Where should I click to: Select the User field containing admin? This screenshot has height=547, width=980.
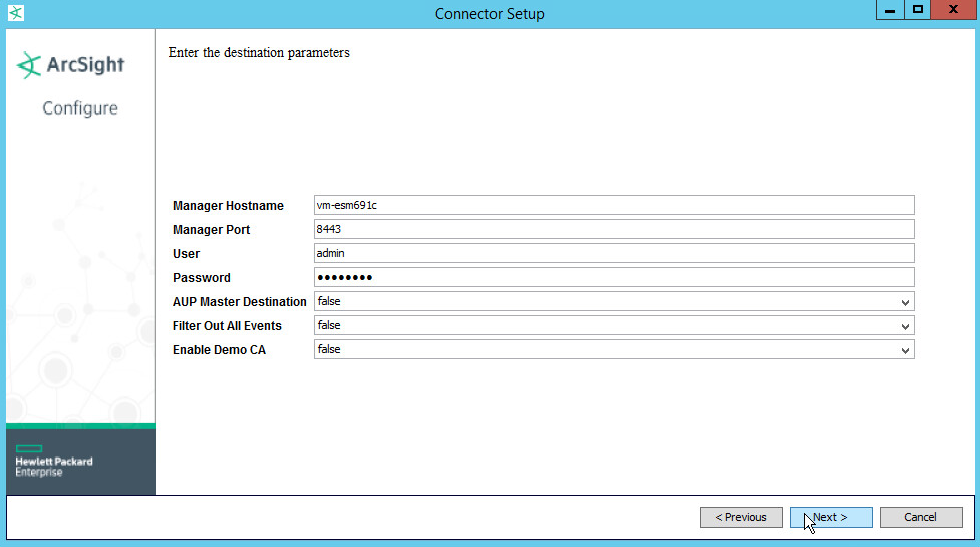click(x=614, y=253)
